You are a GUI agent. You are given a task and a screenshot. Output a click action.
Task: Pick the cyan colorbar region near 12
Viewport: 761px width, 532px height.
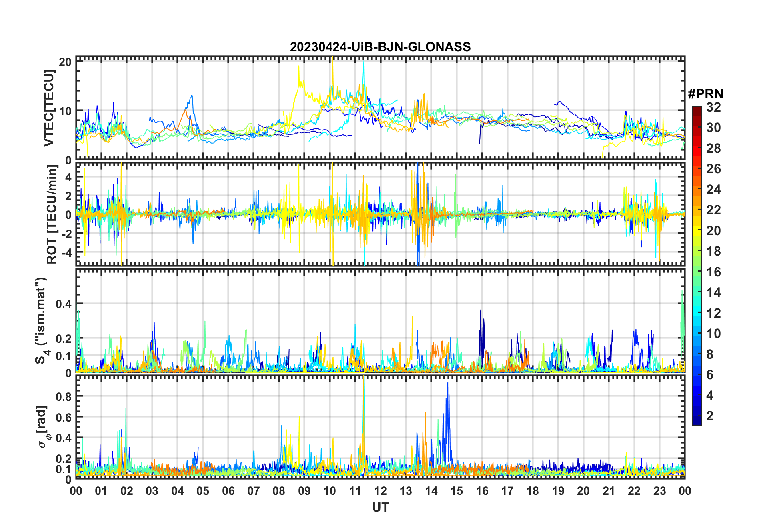pos(697,313)
